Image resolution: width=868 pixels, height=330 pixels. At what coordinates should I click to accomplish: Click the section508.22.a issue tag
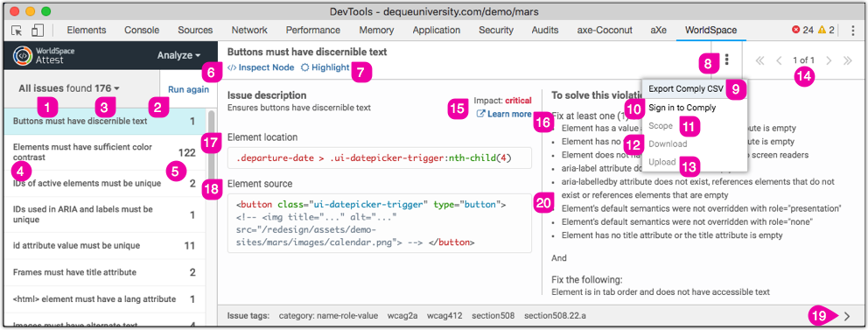[x=556, y=316]
